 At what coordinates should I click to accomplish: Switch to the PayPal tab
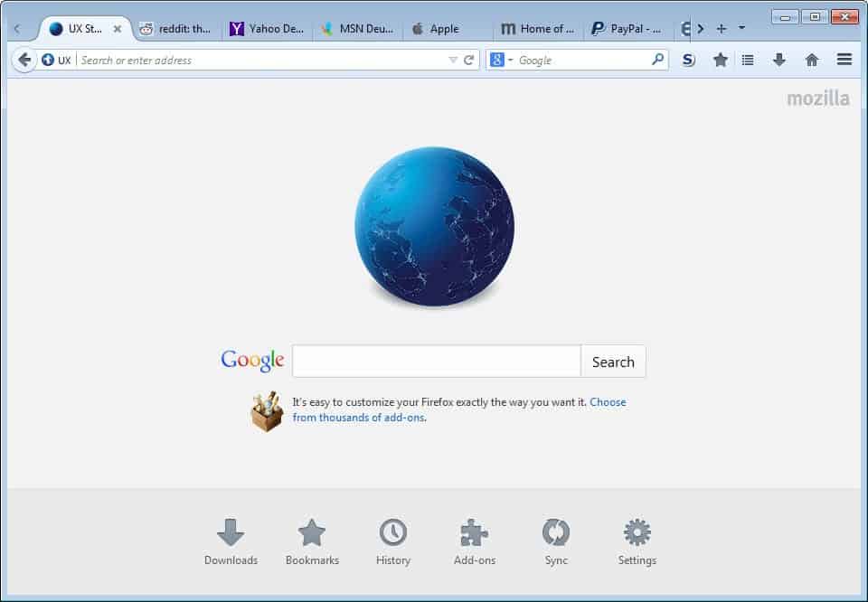pyautogui.click(x=629, y=29)
